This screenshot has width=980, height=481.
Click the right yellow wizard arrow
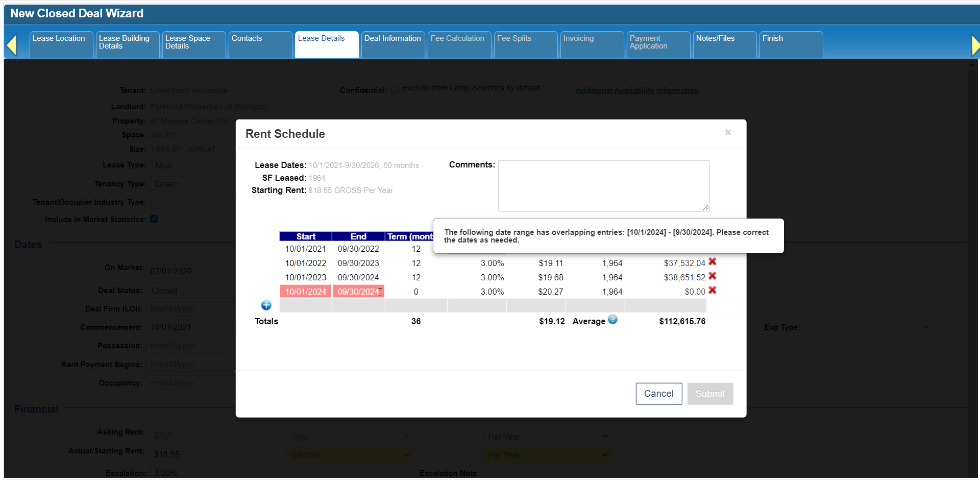975,45
